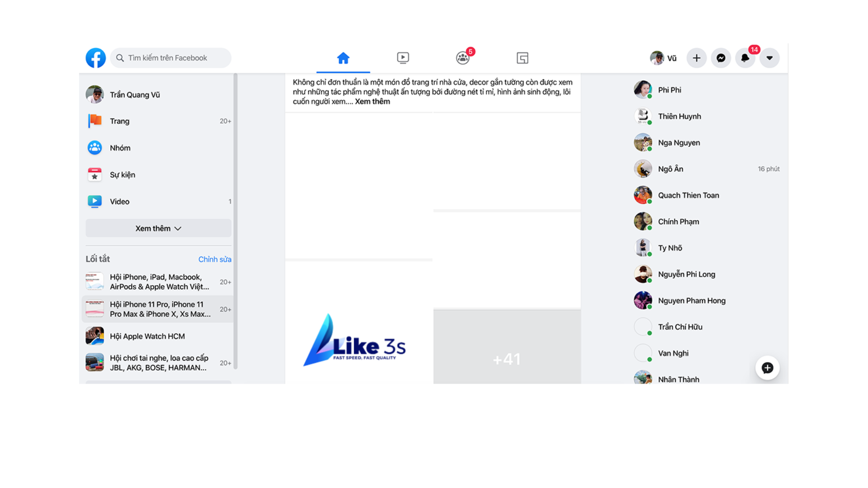
Task: Click the left sidebar scrollbar
Action: tap(236, 221)
